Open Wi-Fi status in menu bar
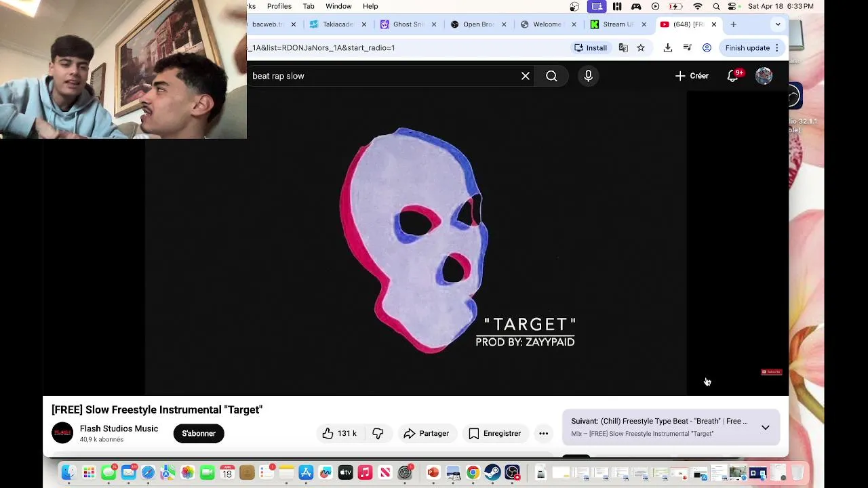 [x=698, y=6]
